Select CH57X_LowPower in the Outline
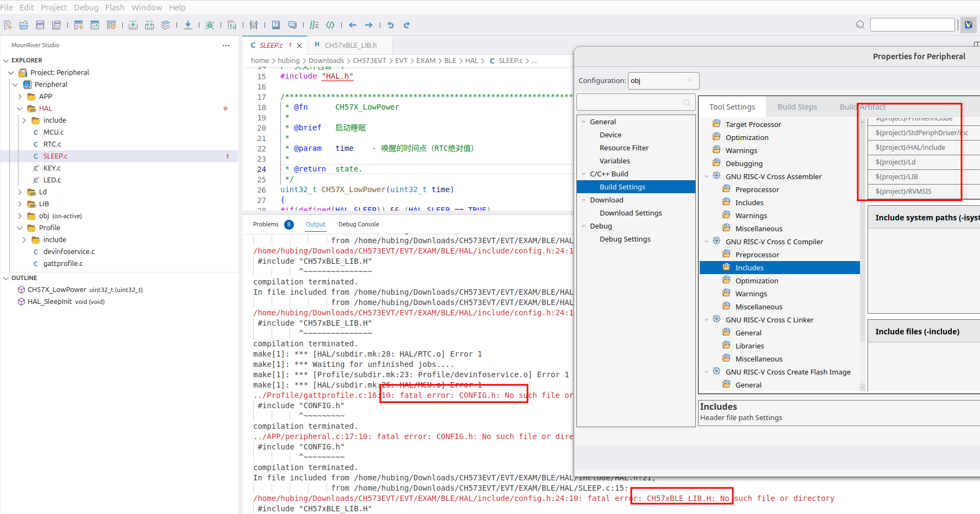This screenshot has width=980, height=514. pyautogui.click(x=56, y=290)
